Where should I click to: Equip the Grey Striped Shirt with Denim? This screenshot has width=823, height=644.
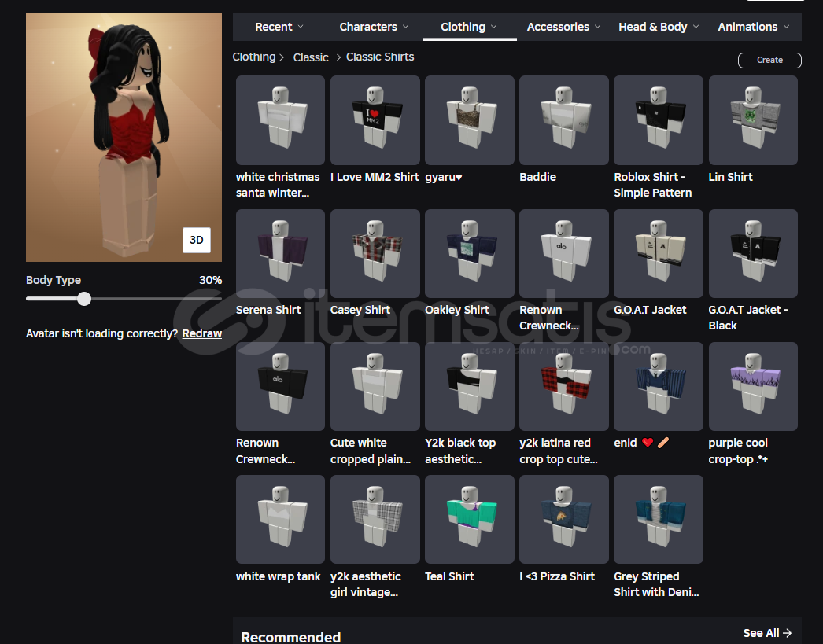click(659, 520)
